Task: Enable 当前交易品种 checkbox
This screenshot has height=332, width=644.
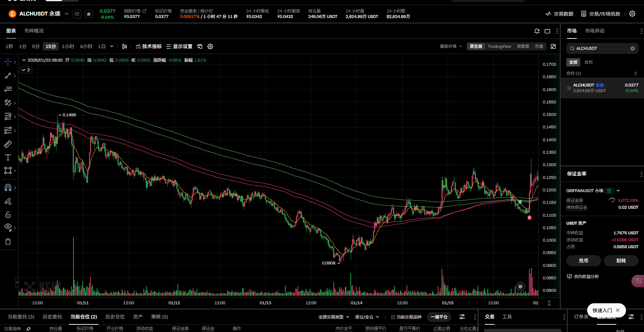Action: click(x=393, y=317)
